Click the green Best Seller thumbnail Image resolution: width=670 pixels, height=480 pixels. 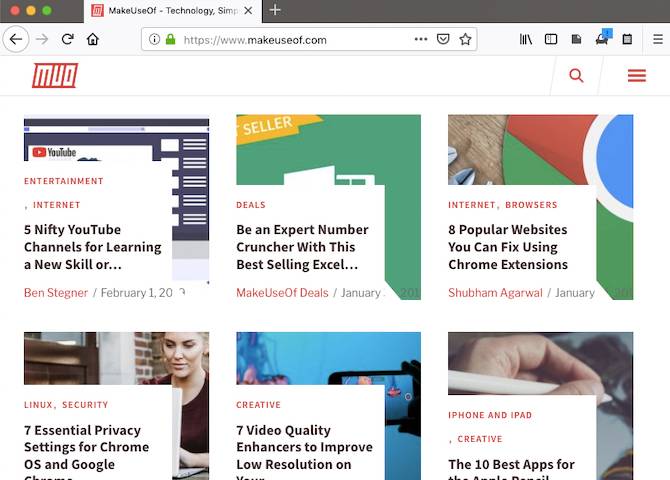click(328, 150)
